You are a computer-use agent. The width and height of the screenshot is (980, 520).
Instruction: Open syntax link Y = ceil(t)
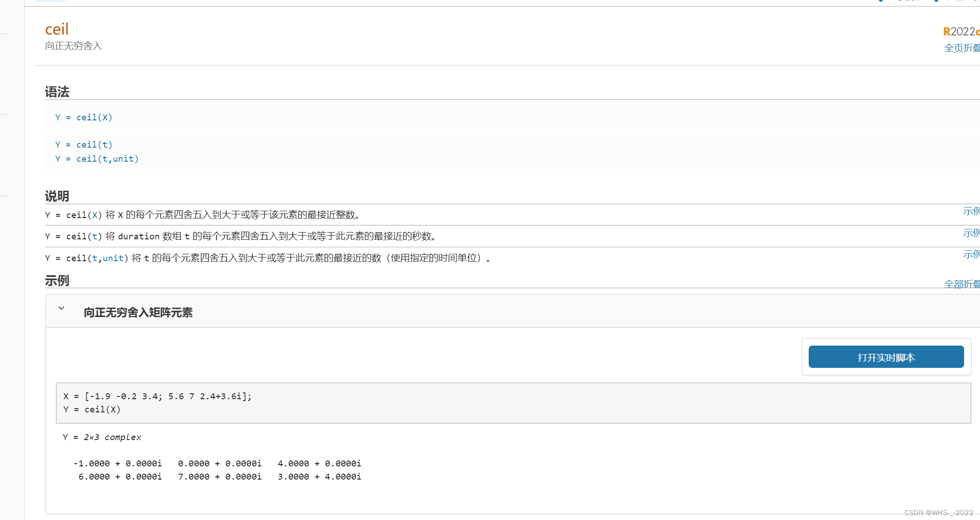tap(84, 145)
